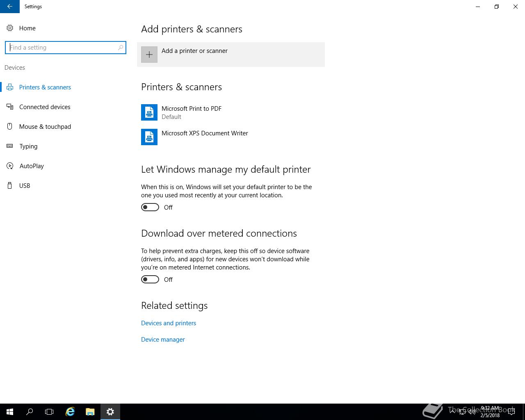
Task: Close the Settings window
Action: coord(516,7)
